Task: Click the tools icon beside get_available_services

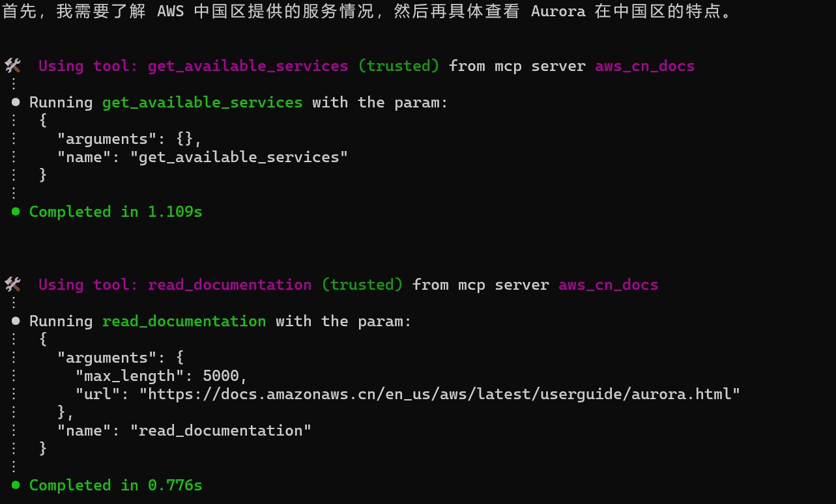Action: [x=12, y=66]
